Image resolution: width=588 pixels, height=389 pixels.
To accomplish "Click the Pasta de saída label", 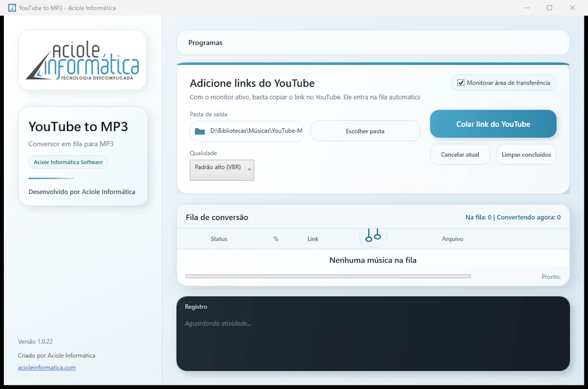I will pyautogui.click(x=208, y=114).
